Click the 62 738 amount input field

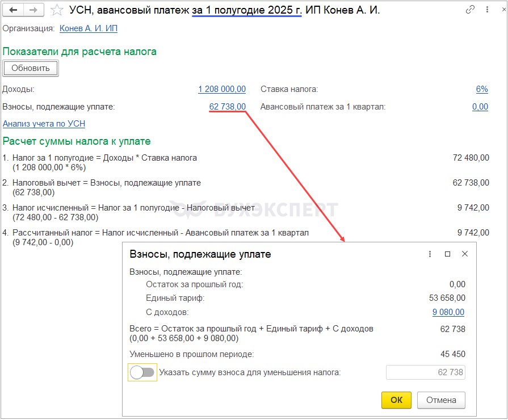[425, 372]
